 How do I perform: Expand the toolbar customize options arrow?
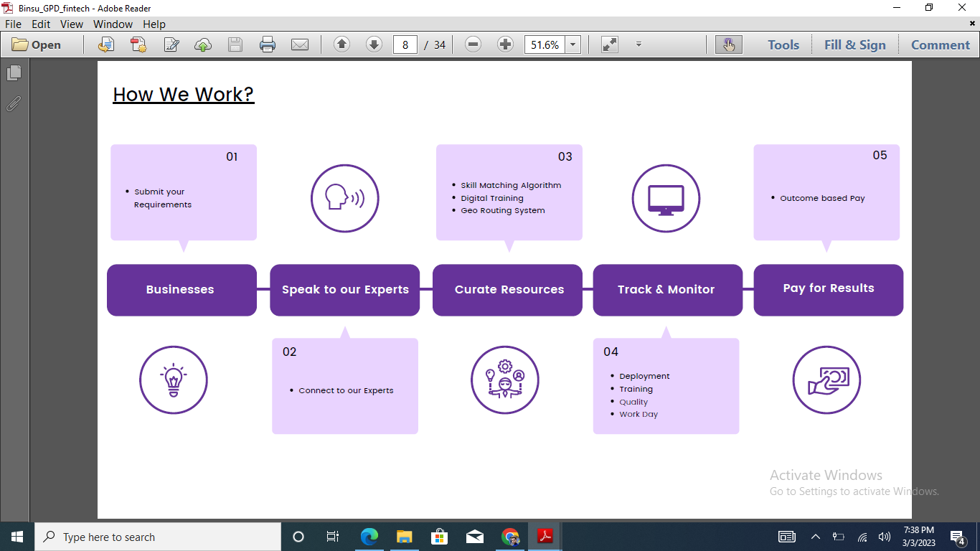pyautogui.click(x=639, y=44)
